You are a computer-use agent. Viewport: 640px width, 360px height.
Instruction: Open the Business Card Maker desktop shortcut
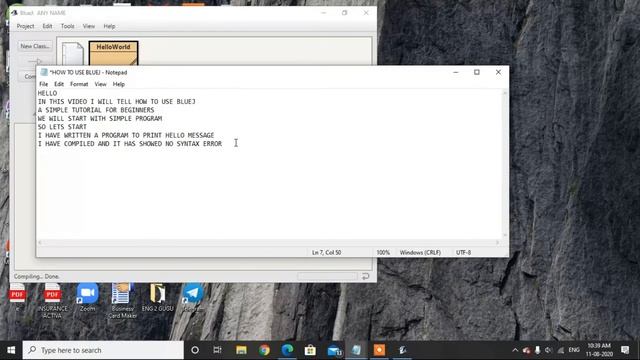tap(122, 301)
